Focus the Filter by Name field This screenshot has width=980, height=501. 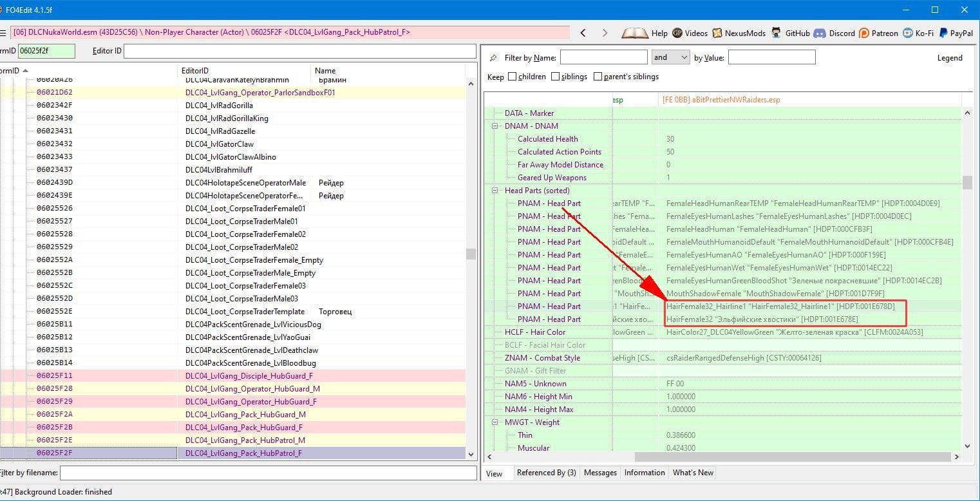coord(603,57)
